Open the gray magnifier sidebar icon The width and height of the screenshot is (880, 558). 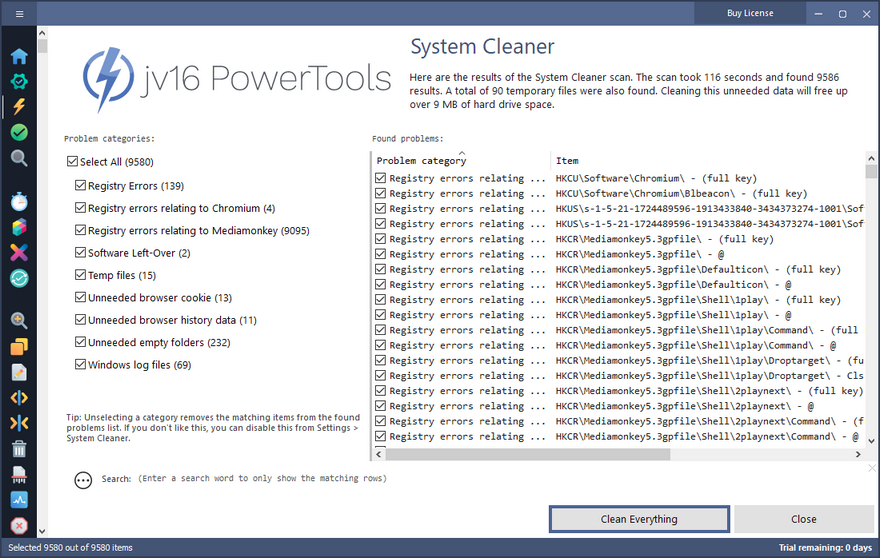[x=19, y=158]
